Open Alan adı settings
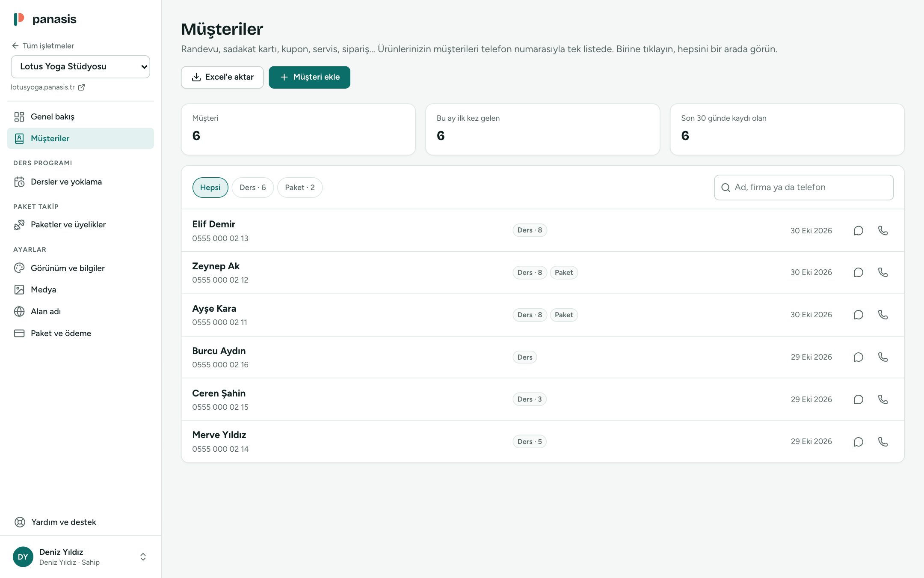Image resolution: width=924 pixels, height=578 pixels. (80, 311)
